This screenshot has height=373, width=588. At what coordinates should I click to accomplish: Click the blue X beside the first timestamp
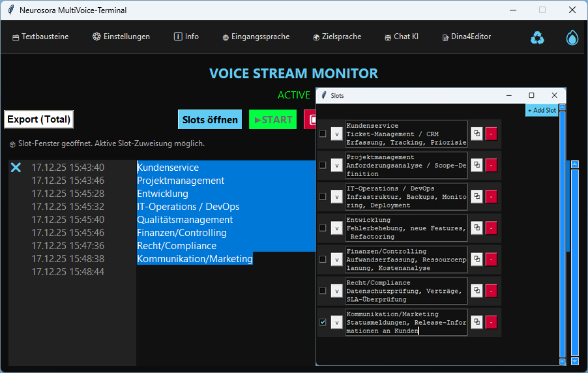(16, 168)
